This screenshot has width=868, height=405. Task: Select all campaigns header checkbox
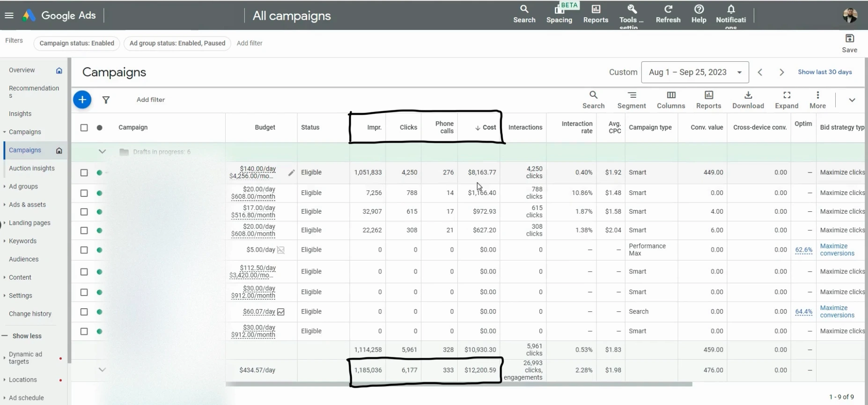click(84, 128)
